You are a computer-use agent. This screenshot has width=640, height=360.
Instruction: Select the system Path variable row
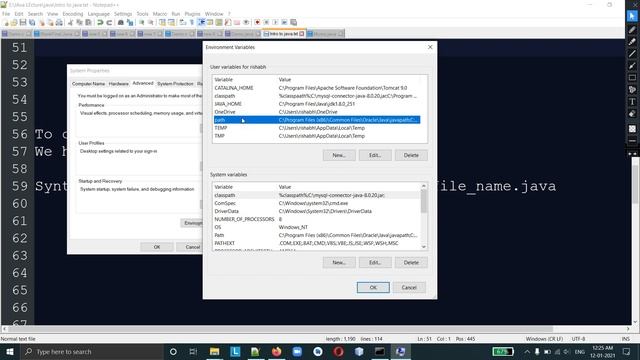[x=317, y=235]
